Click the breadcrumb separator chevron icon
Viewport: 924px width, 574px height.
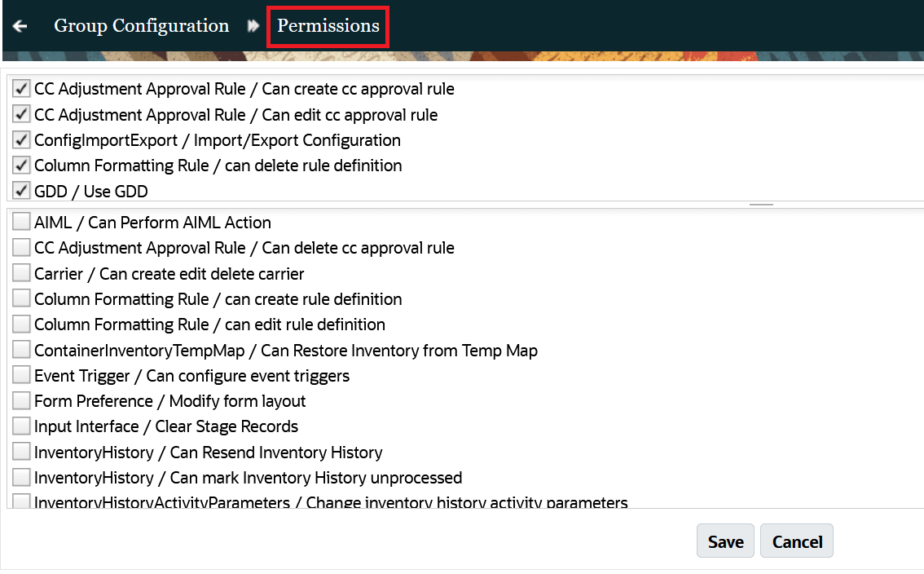[x=253, y=25]
